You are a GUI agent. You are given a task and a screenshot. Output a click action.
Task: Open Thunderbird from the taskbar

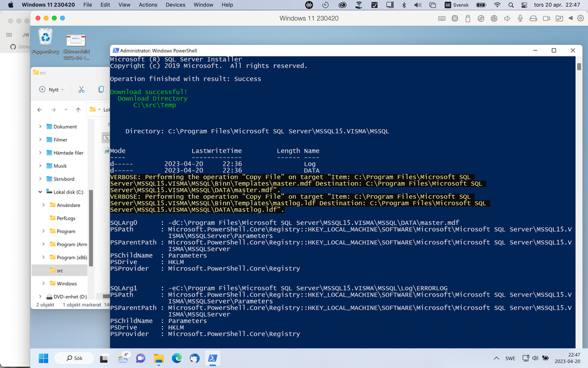tap(194, 359)
